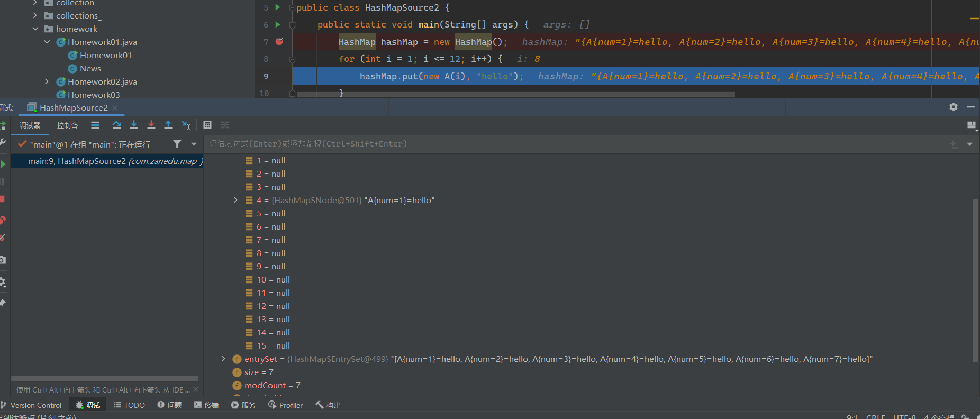Select the Homework01 class in project tree
Viewport: 980px width, 419px height.
point(100,55)
